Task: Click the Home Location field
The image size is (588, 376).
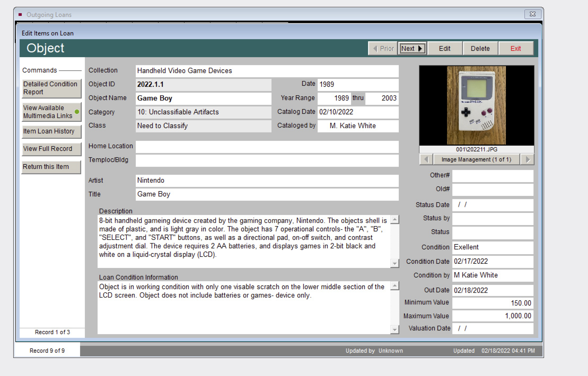Action: click(267, 146)
